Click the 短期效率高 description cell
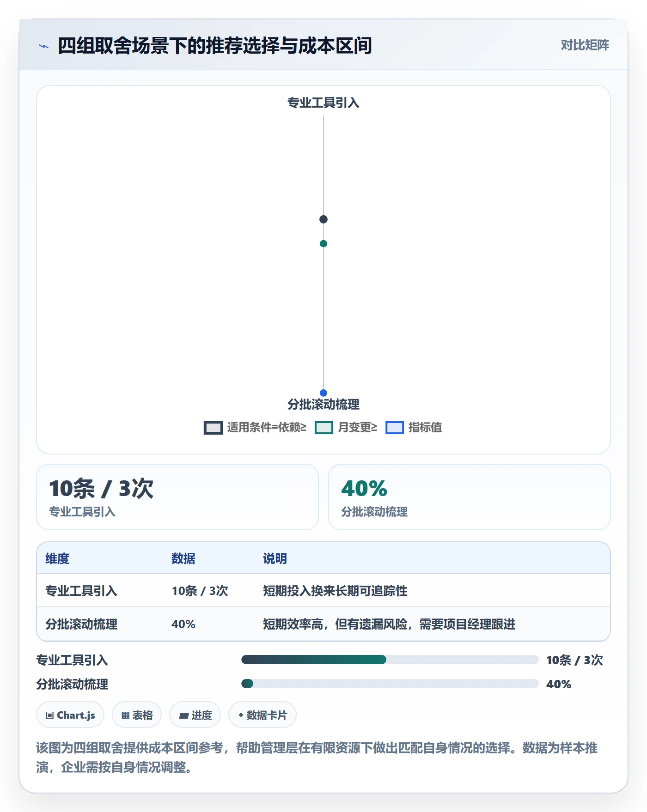Screen dimensions: 647x812 (x=389, y=624)
